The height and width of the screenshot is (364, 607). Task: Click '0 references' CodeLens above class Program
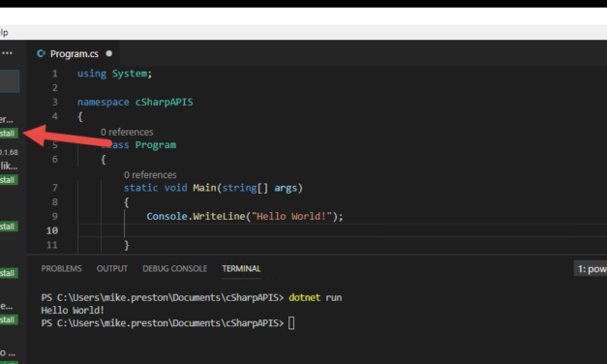127,132
